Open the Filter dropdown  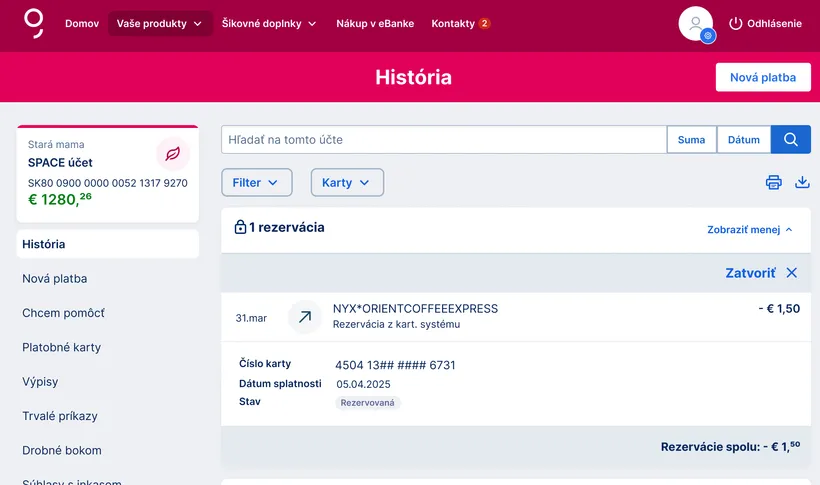[x=256, y=183]
